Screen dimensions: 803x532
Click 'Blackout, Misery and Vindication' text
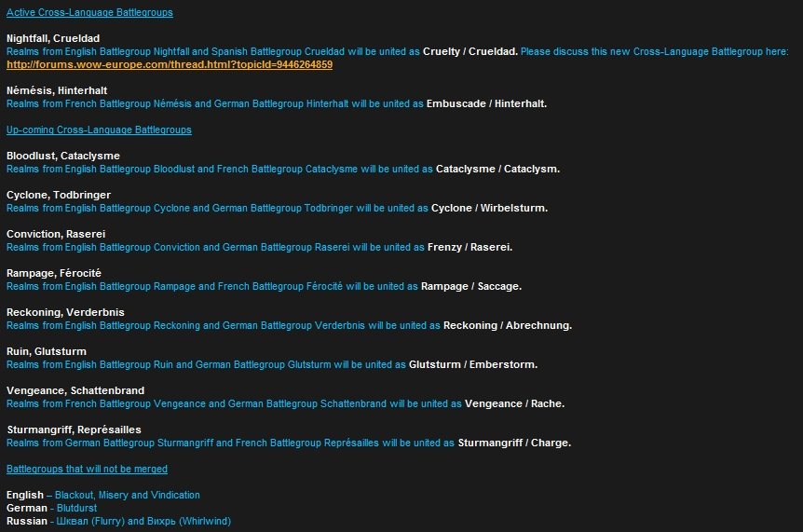[128, 495]
